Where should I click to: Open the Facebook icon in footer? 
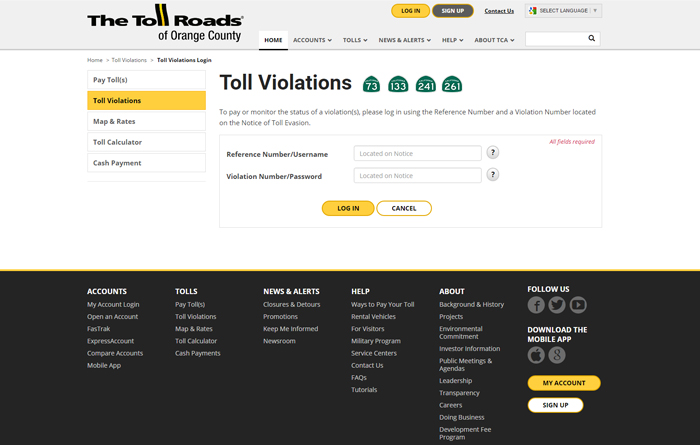(536, 305)
